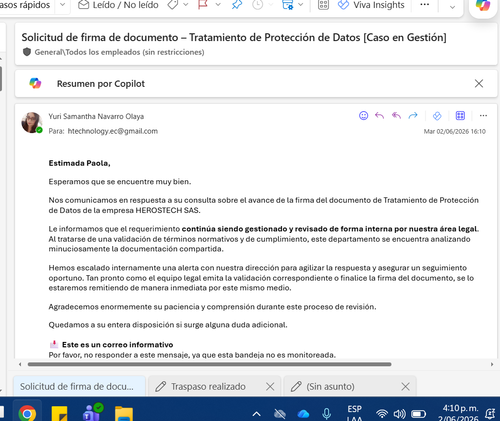
Task: Click recipient htechnology.ec@gmail.com
Action: pos(113,131)
